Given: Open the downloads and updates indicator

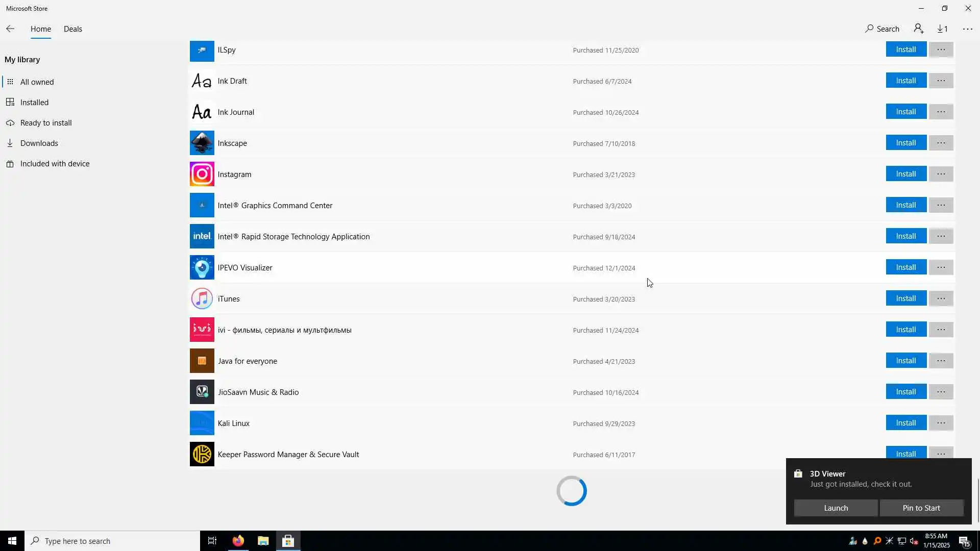Looking at the screenshot, I should pos(942,29).
